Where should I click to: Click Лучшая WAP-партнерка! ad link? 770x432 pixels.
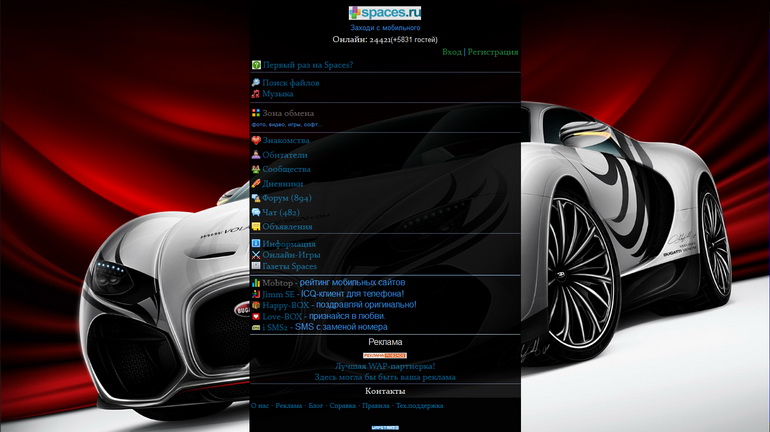click(385, 366)
